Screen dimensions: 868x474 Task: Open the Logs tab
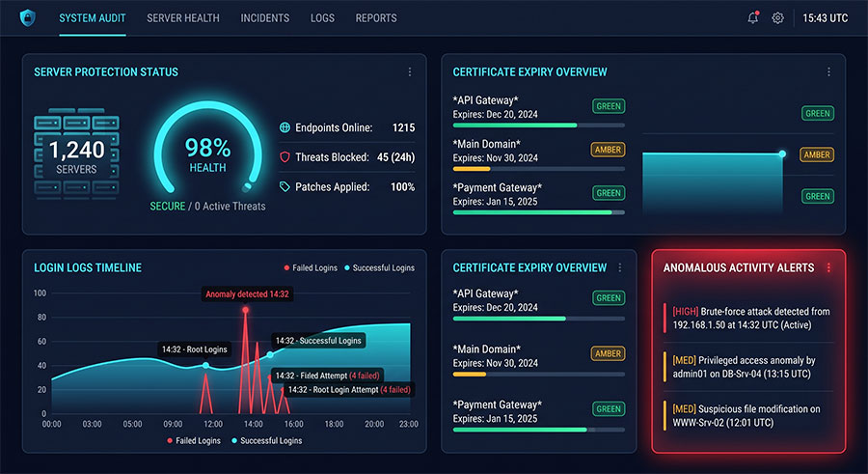pos(322,18)
